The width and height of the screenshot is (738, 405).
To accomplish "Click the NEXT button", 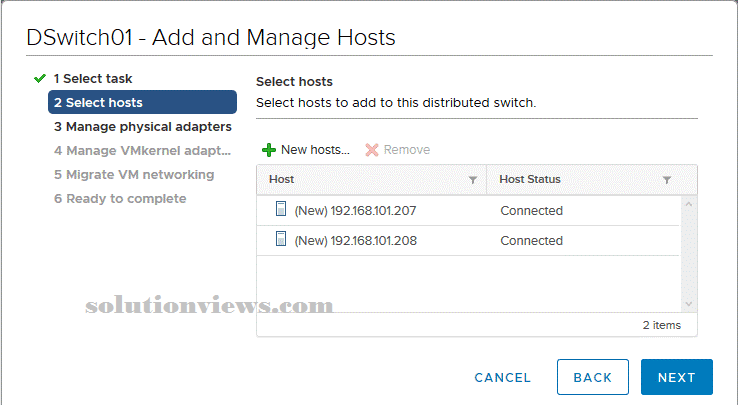I will tap(677, 377).
